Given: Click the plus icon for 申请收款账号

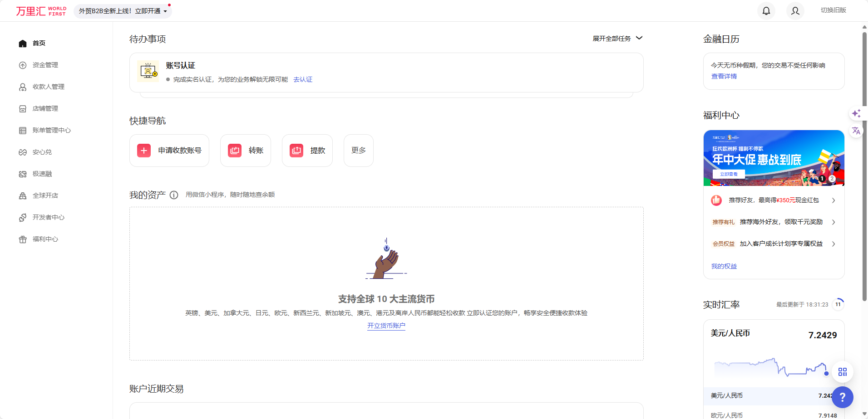Looking at the screenshot, I should (144, 151).
